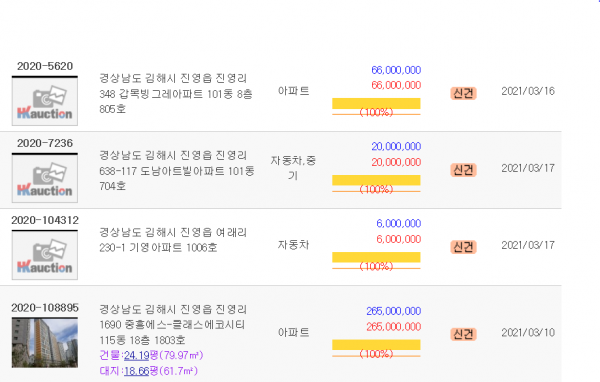Open case number 2020-7236
Viewport: 600px width, 382px height.
[x=45, y=143]
